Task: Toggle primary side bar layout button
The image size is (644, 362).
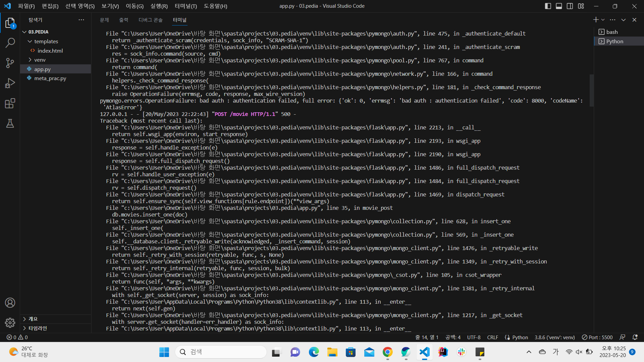Action: (x=548, y=6)
